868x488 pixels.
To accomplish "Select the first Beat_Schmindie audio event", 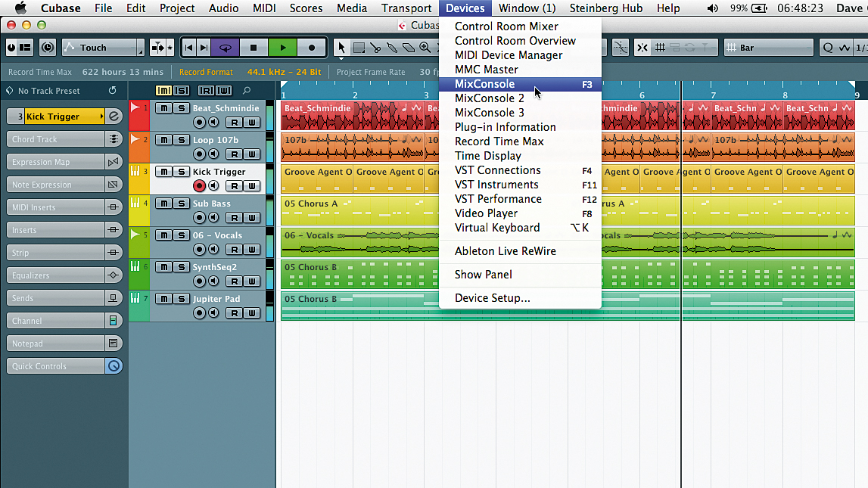I will 353,116.
